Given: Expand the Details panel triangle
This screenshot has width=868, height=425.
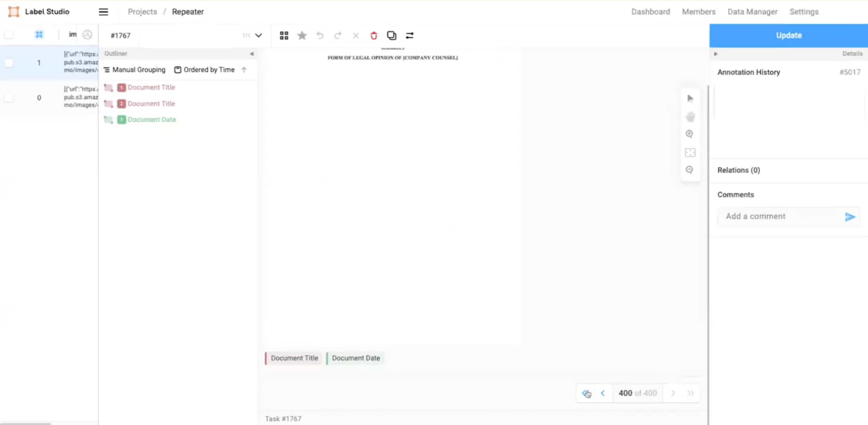Looking at the screenshot, I should pos(716,53).
